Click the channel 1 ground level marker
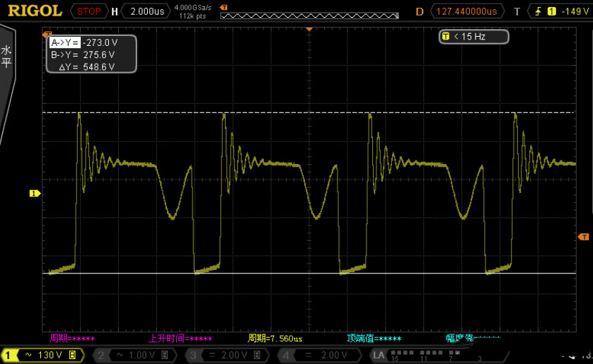593x364 pixels. [x=33, y=193]
